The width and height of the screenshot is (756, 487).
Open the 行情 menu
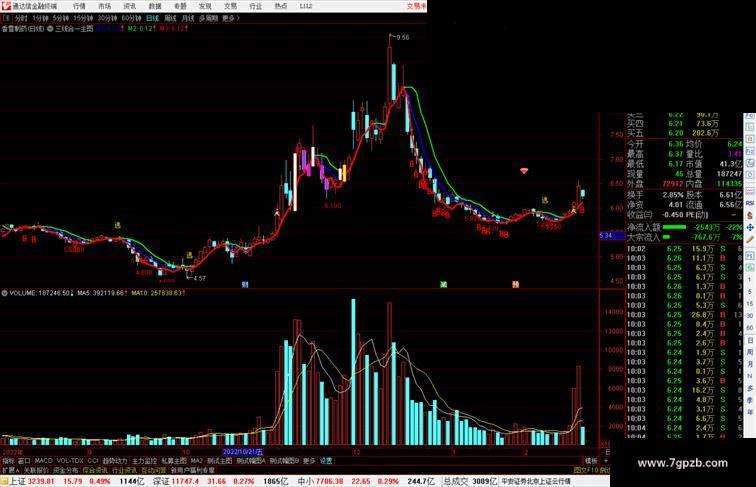[x=79, y=6]
